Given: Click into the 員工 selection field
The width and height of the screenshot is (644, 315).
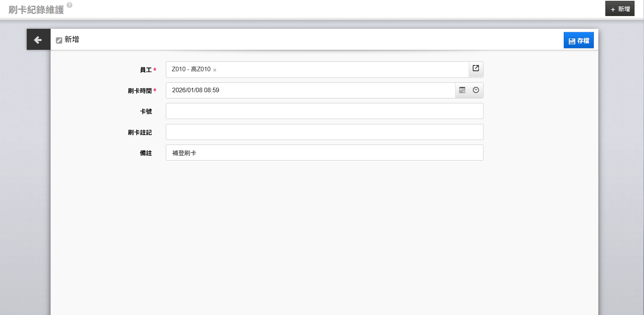Looking at the screenshot, I should point(337,70).
